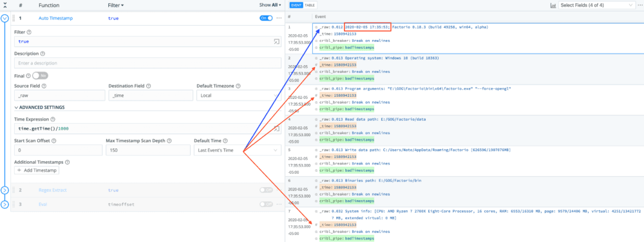Open the Auto Timestamp function link
The height and width of the screenshot is (242, 644).
(55, 18)
